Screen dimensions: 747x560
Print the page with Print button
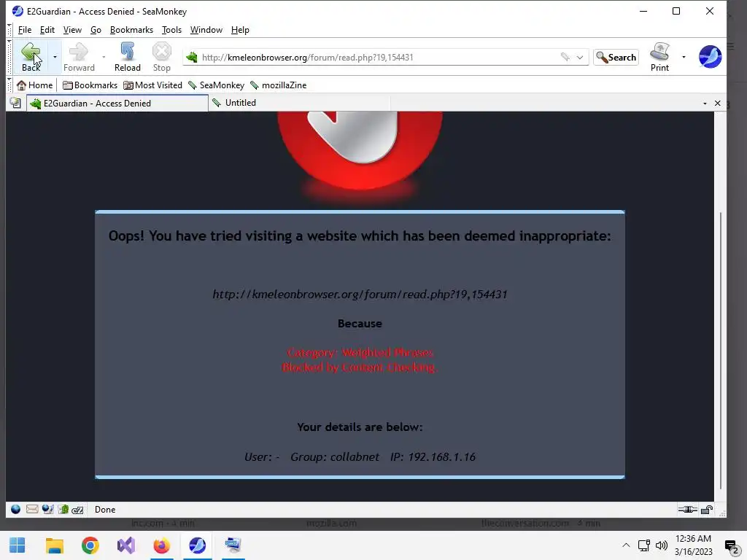tap(659, 57)
